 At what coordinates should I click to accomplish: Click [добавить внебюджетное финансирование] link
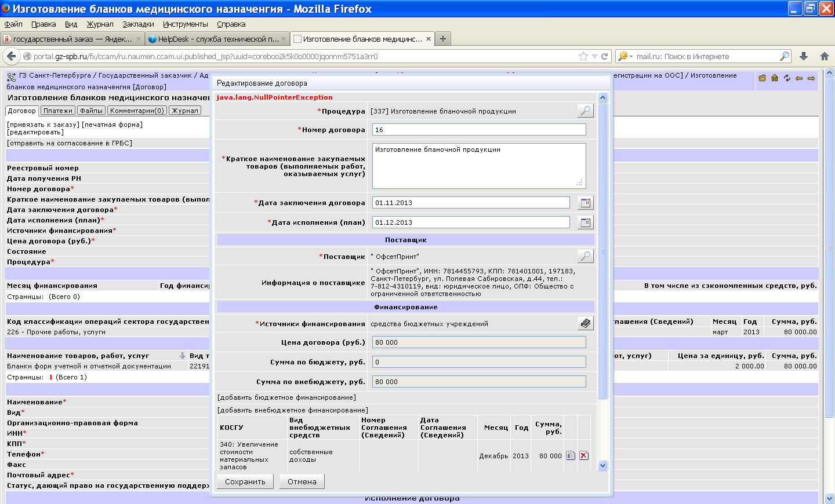click(292, 410)
